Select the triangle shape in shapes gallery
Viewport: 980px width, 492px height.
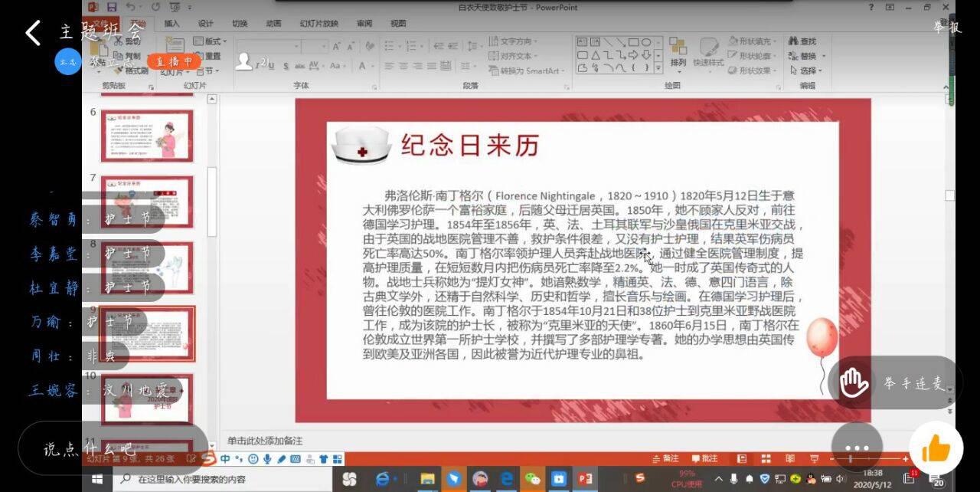coord(596,55)
